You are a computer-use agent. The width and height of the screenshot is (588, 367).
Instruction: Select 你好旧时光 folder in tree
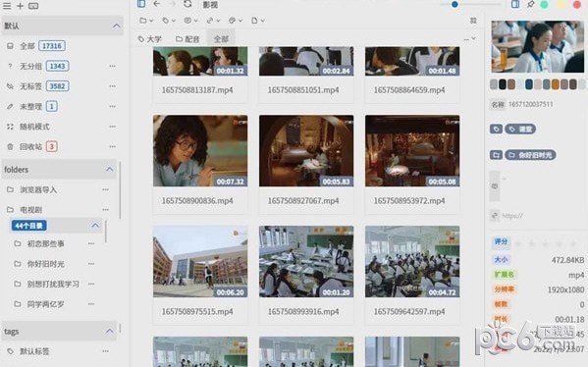tap(46, 264)
